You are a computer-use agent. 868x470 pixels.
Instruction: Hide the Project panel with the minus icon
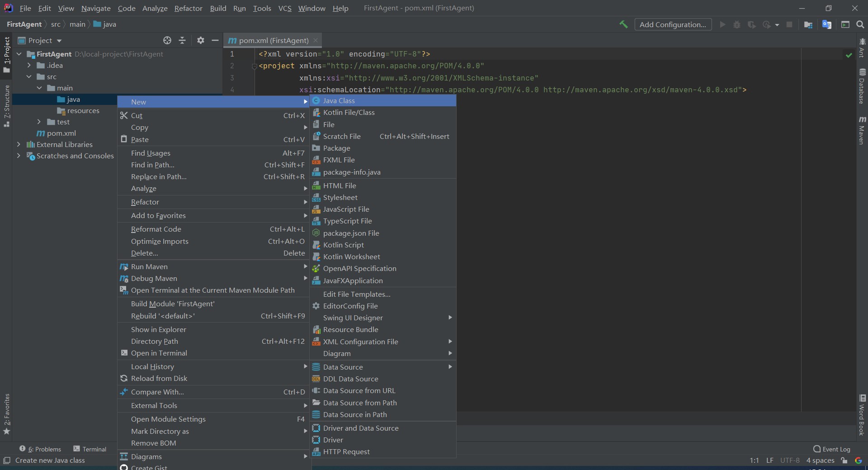[215, 40]
